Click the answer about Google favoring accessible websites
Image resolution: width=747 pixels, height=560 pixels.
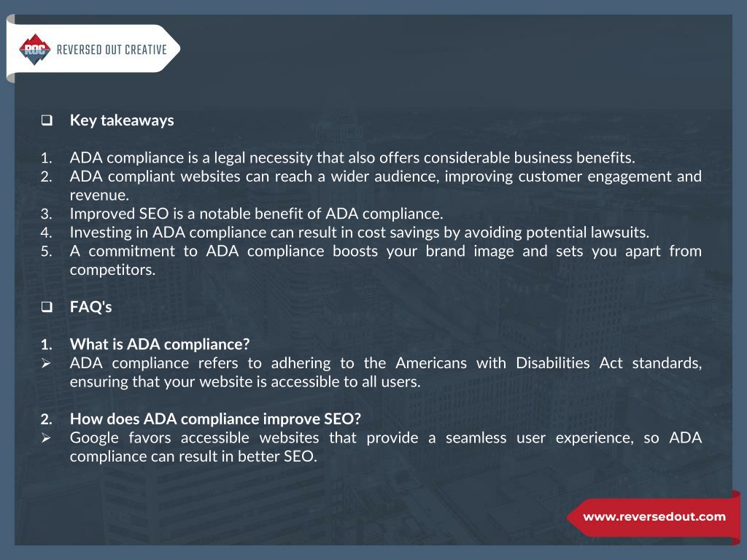click(x=385, y=447)
